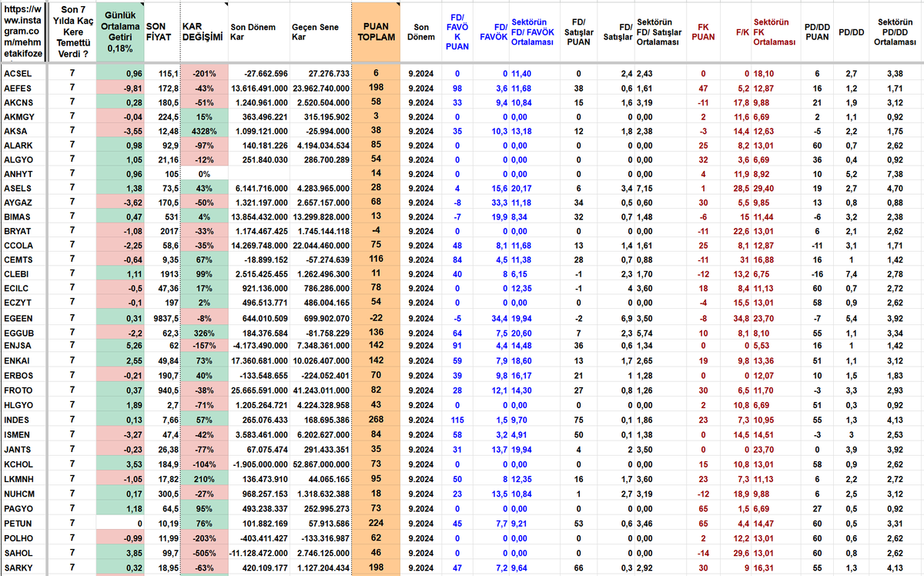Click the 'SON FİYAT' column header
Viewport: 924px width, 576px height.
161,31
